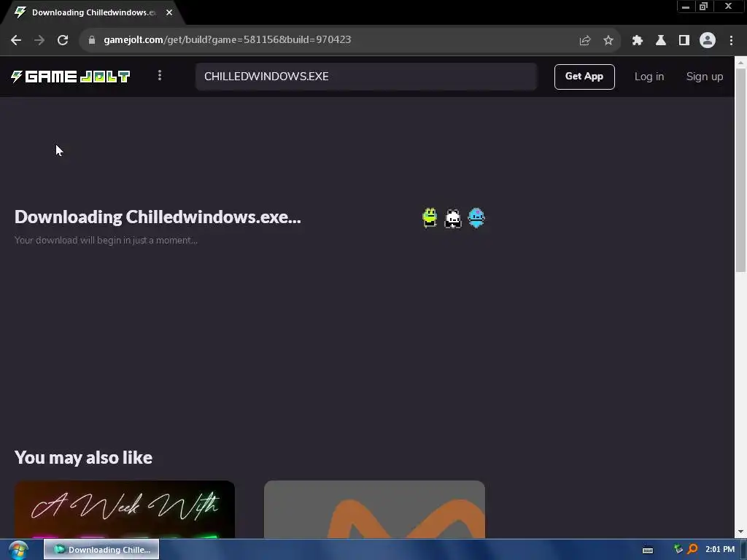Click the padlock site info icon
The height and width of the screenshot is (560, 747).
[92, 40]
